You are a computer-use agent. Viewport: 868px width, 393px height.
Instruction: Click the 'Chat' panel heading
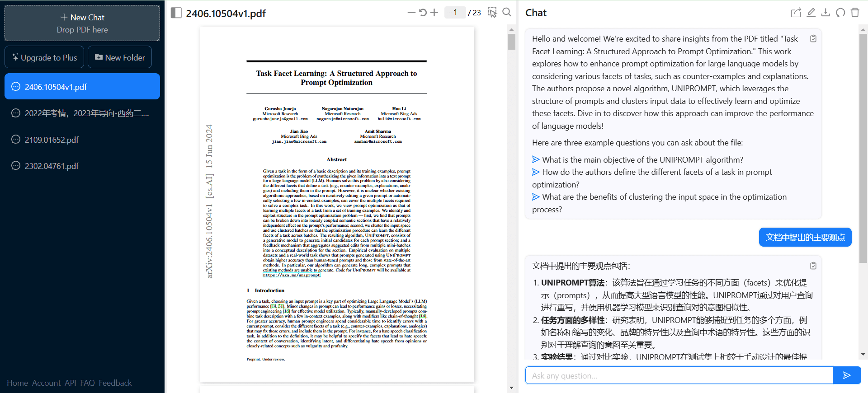[536, 13]
